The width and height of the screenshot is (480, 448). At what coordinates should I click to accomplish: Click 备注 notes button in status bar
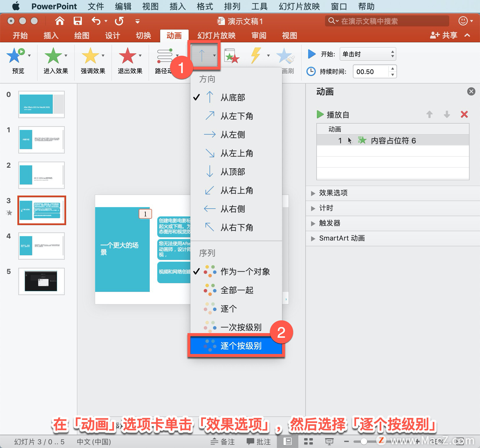point(223,442)
